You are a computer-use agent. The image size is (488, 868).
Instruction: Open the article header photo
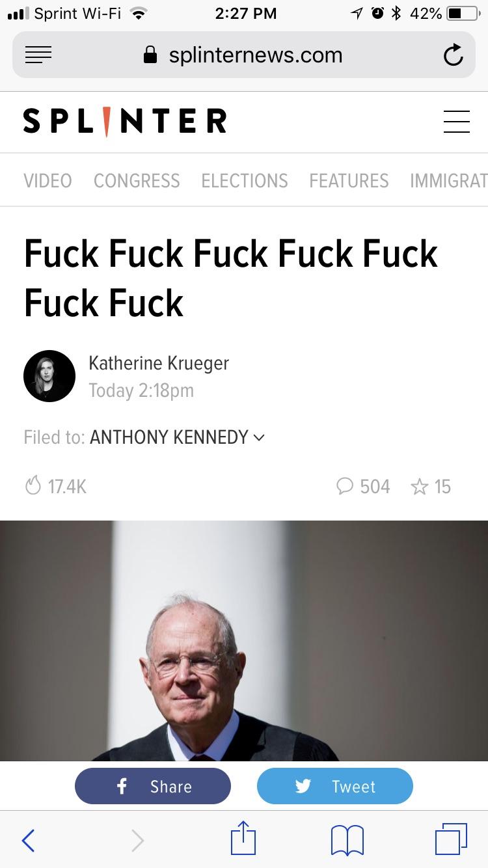(x=244, y=641)
